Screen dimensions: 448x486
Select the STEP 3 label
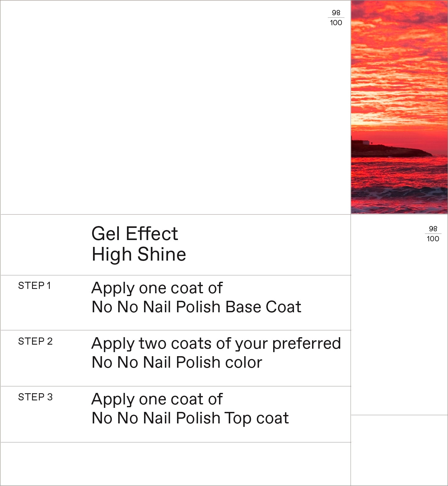(x=35, y=397)
